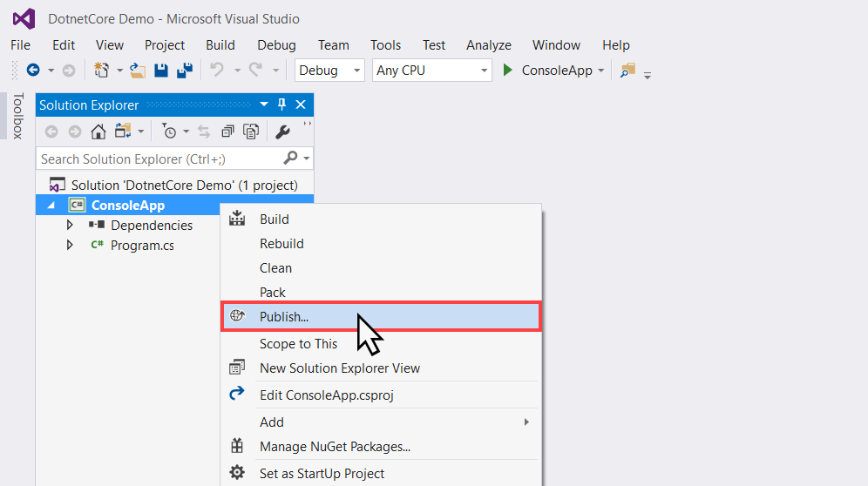This screenshot has width=868, height=486.
Task: Click the Find in Files toolbar icon
Action: click(x=627, y=71)
